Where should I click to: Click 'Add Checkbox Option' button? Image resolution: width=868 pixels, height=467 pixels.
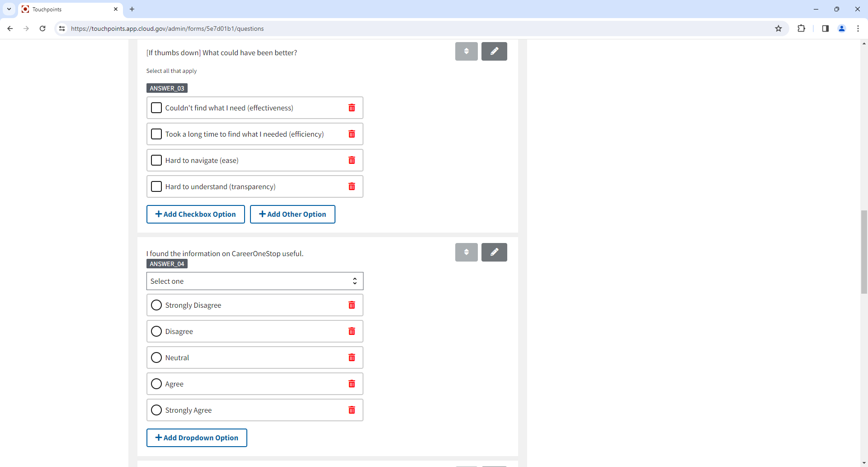click(x=195, y=214)
